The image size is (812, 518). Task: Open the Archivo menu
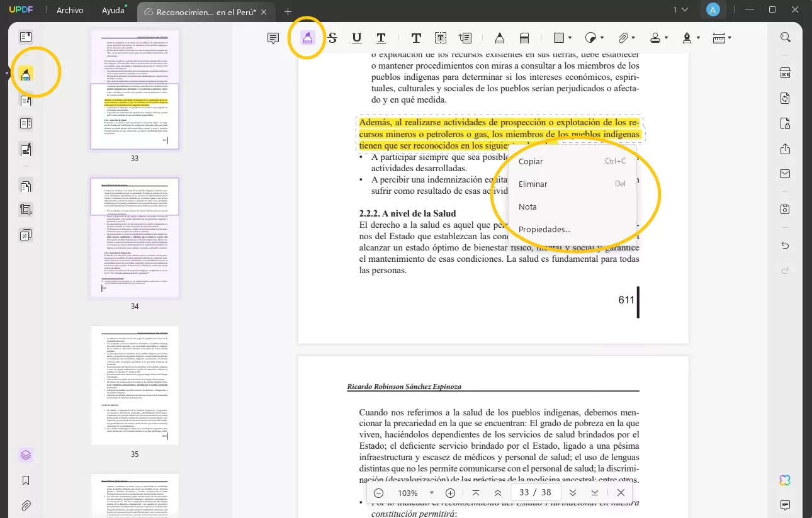click(x=70, y=11)
